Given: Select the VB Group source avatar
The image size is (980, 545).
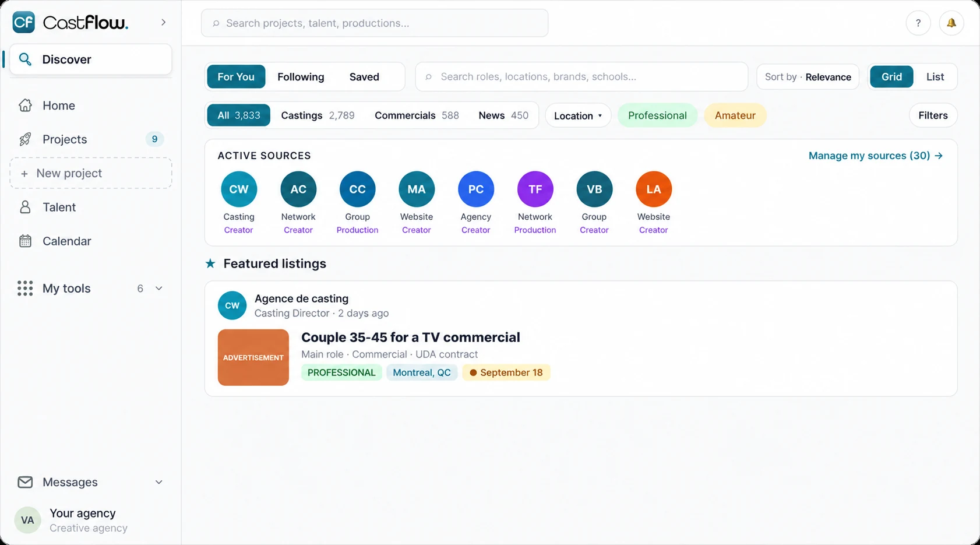Looking at the screenshot, I should 594,189.
